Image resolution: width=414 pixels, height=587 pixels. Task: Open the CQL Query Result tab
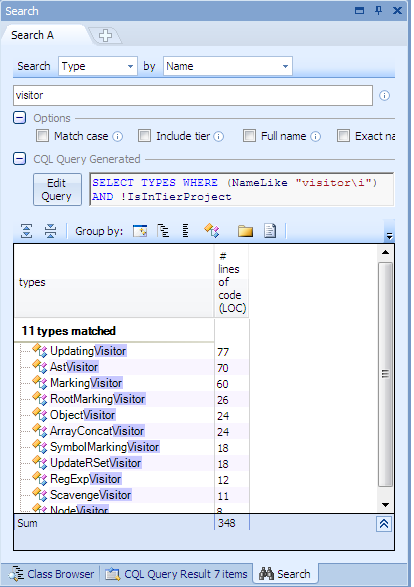pyautogui.click(x=176, y=574)
